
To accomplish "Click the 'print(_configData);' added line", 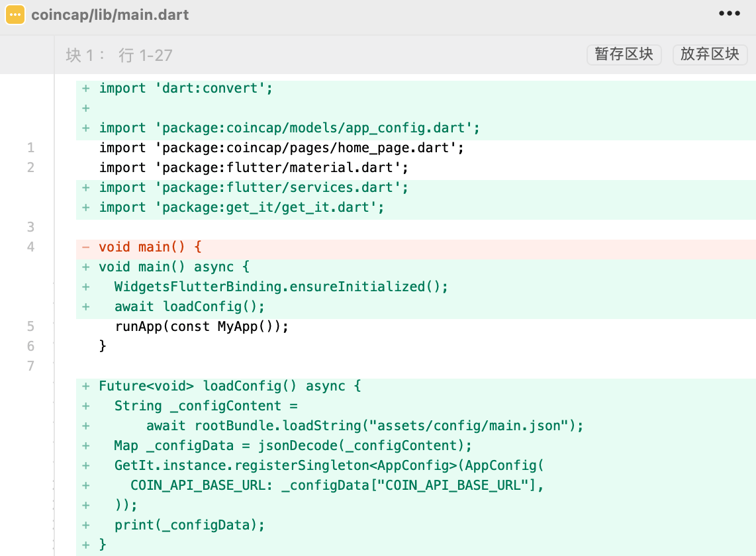I will (x=189, y=525).
